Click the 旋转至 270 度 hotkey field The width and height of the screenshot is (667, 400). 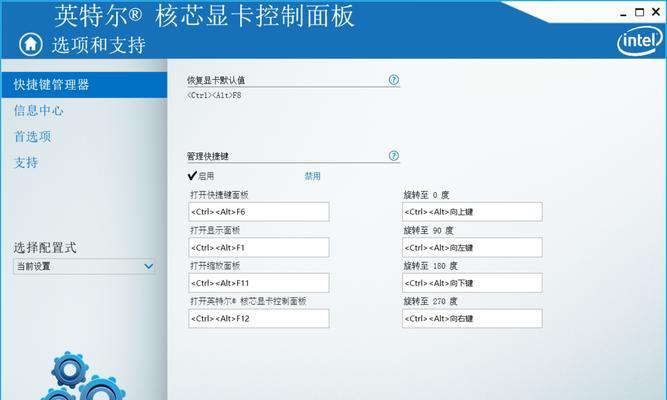pyautogui.click(x=472, y=319)
